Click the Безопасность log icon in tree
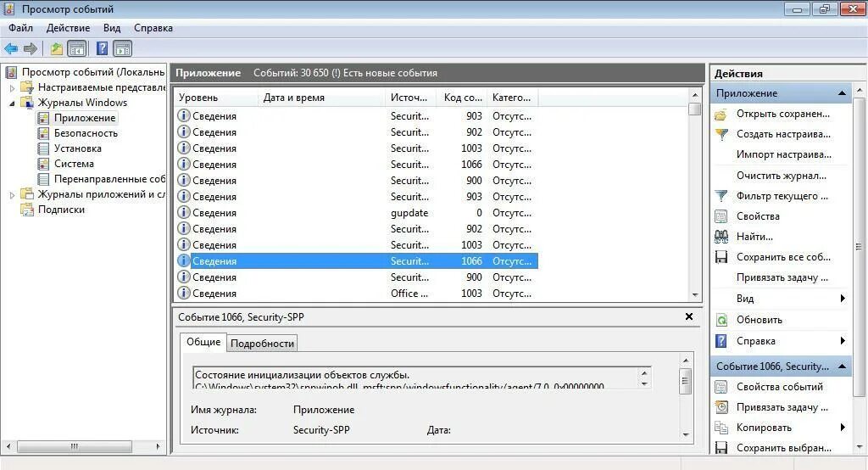Image resolution: width=868 pixels, height=470 pixels. pos(43,133)
